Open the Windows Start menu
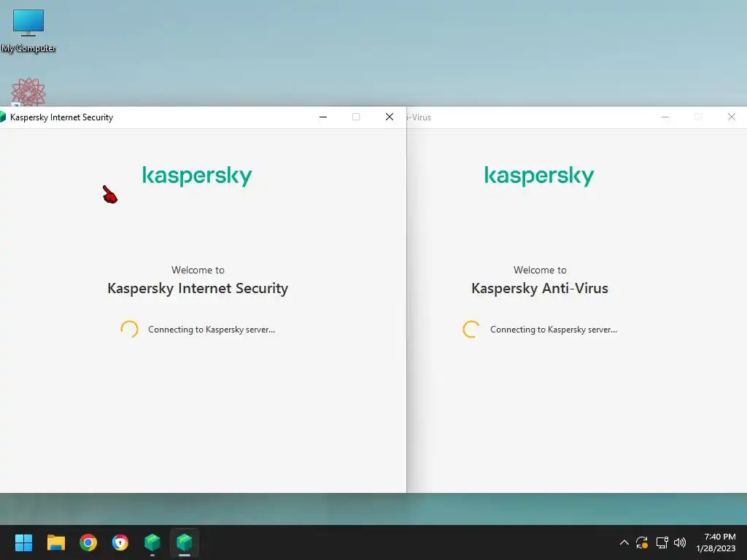 point(23,542)
